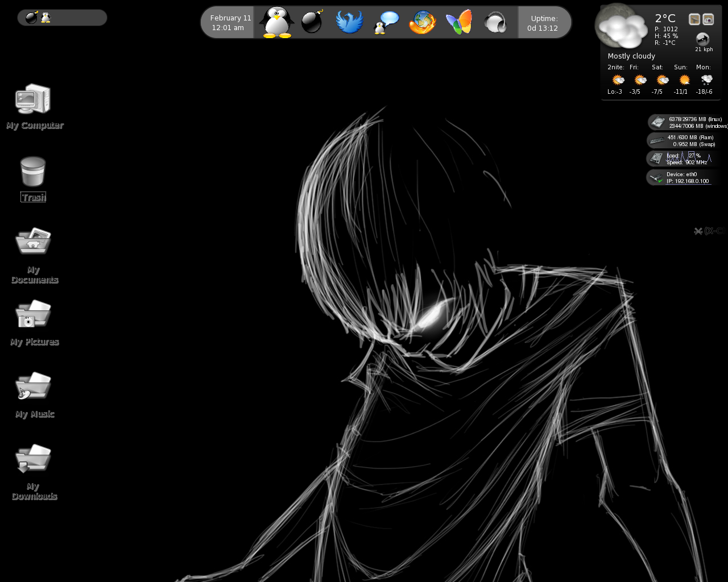728x582 pixels.
Task: Open the My Music folder icon
Action: pos(33,386)
